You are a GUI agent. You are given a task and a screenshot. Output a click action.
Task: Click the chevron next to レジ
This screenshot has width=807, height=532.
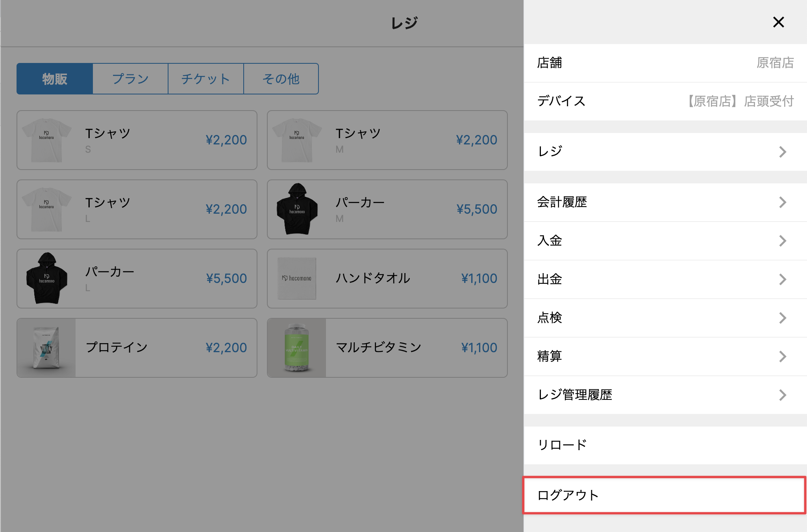click(782, 152)
